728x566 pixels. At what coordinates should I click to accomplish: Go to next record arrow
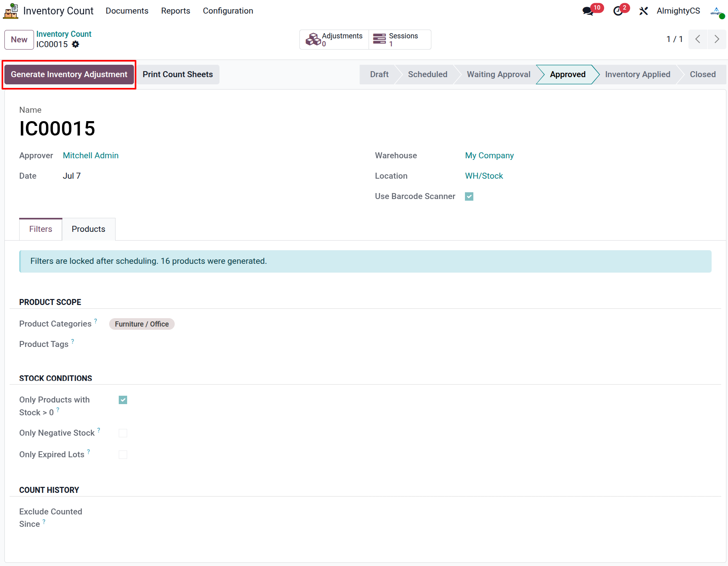[x=717, y=39]
